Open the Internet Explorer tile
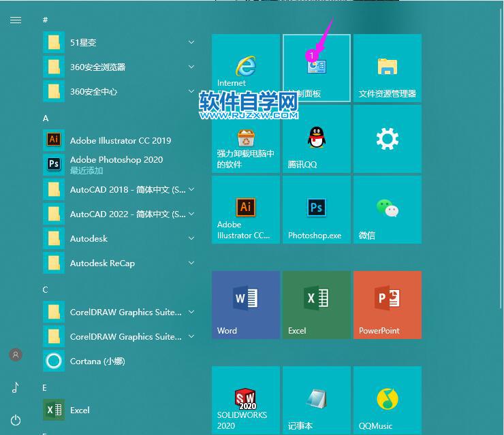The height and width of the screenshot is (435, 504). point(245,68)
